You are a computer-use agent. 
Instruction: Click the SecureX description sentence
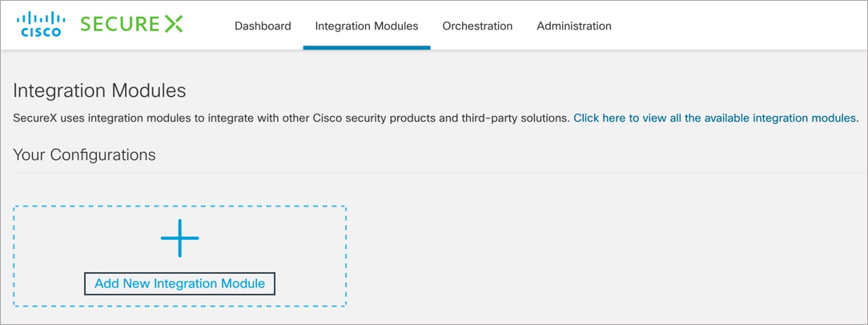[291, 118]
